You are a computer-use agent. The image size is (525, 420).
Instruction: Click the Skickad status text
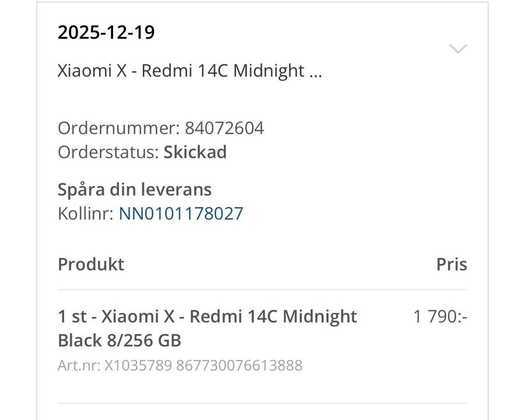coord(195,152)
